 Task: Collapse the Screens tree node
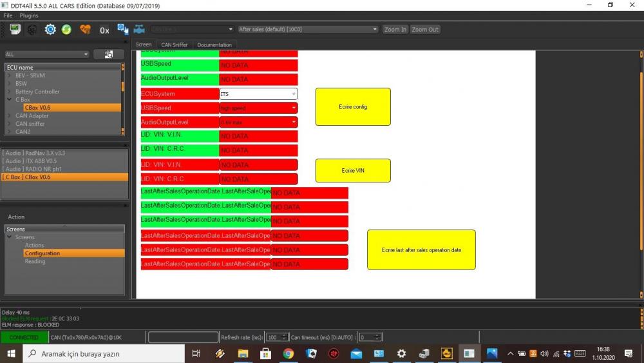[10, 237]
